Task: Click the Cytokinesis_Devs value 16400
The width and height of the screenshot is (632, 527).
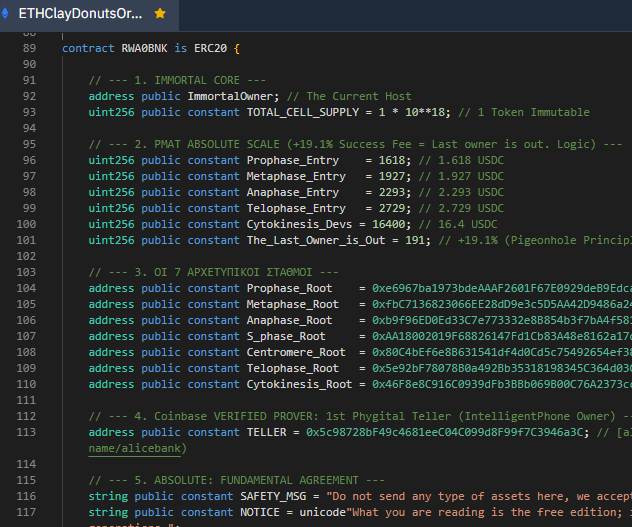Action: click(x=392, y=224)
